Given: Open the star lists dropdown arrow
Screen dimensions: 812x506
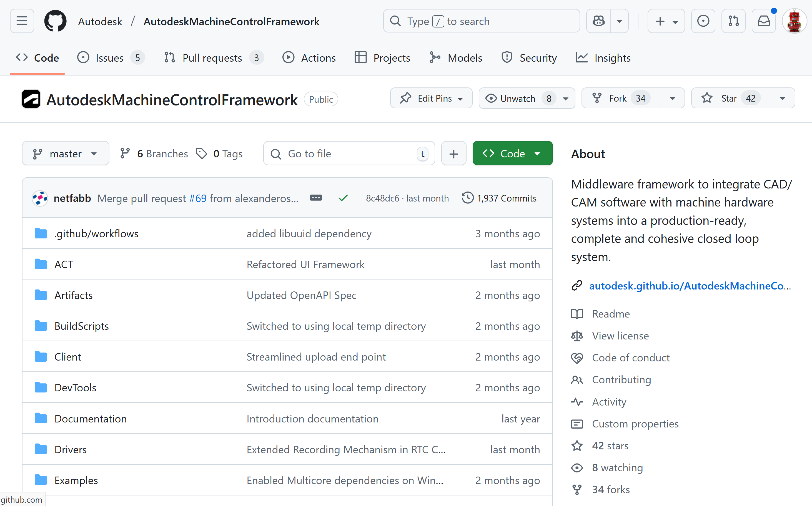Looking at the screenshot, I should pyautogui.click(x=783, y=98).
